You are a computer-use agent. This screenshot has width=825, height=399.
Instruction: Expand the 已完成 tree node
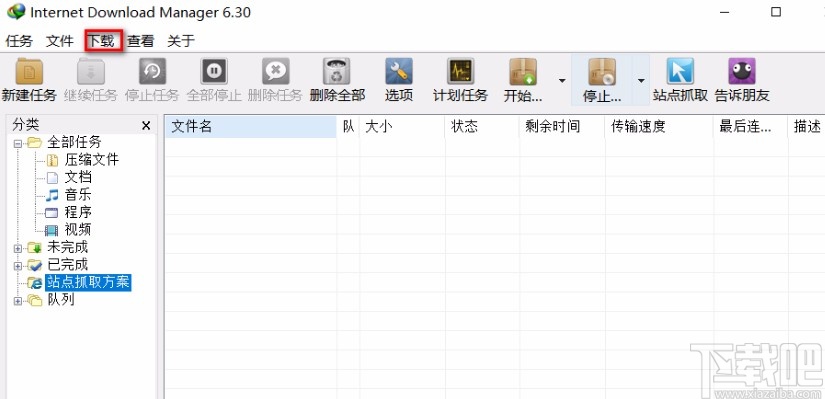18,265
